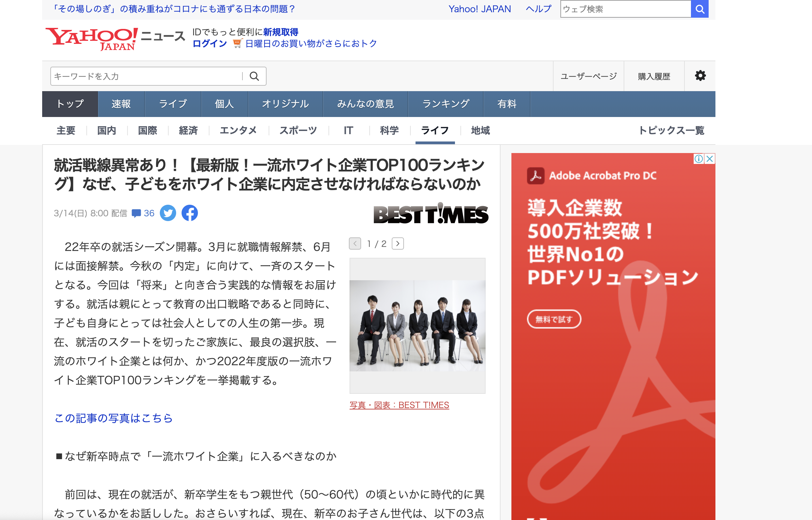Open the トップ tab
Screen dimensions: 812x520
(70, 104)
